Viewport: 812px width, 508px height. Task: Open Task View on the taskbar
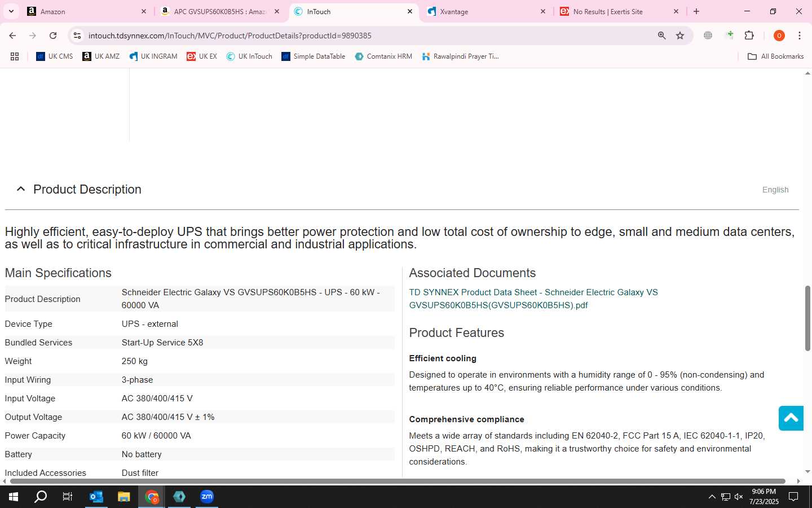pos(68,497)
